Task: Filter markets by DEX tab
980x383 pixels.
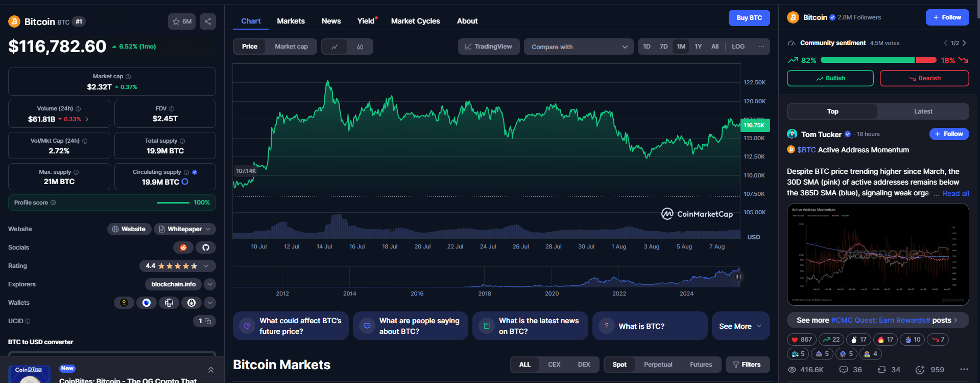Action: 584,365
